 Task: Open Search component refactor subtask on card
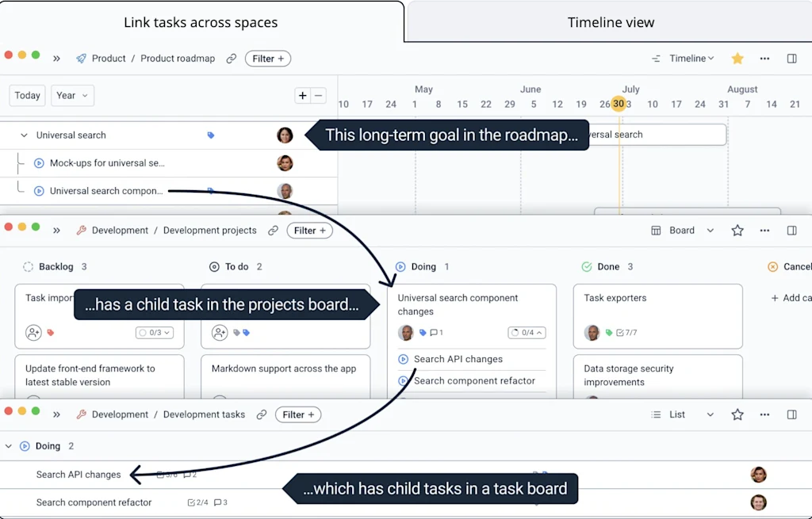point(474,380)
